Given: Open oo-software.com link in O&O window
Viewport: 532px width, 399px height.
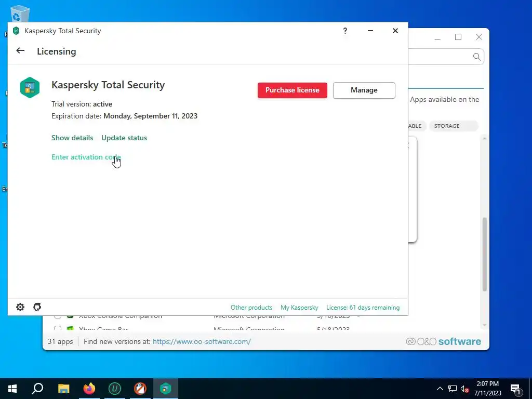Looking at the screenshot, I should (202, 341).
